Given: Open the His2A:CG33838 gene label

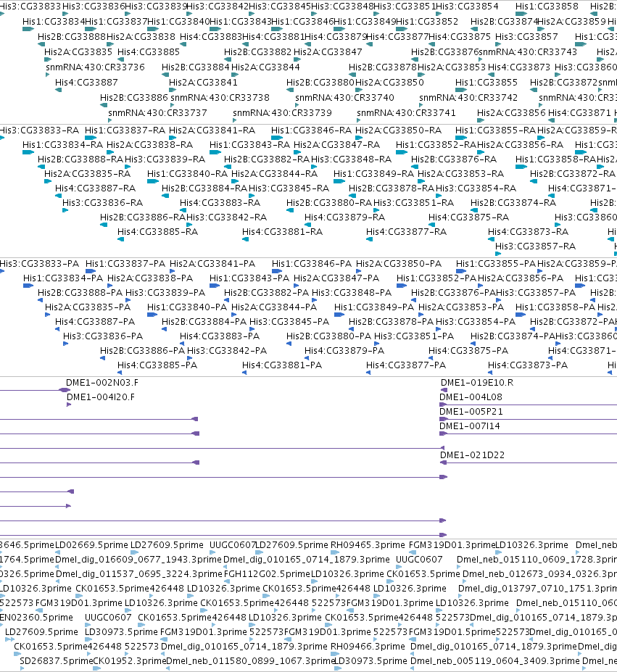Looking at the screenshot, I should tap(141, 37).
